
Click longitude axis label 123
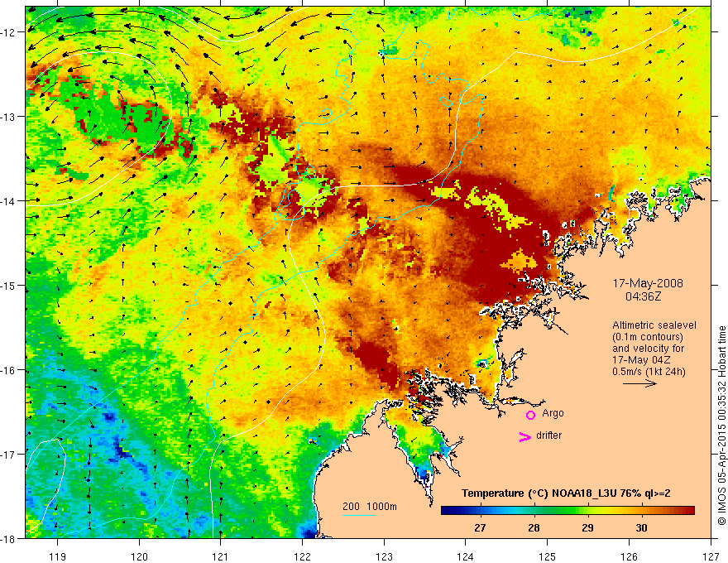[x=384, y=556]
